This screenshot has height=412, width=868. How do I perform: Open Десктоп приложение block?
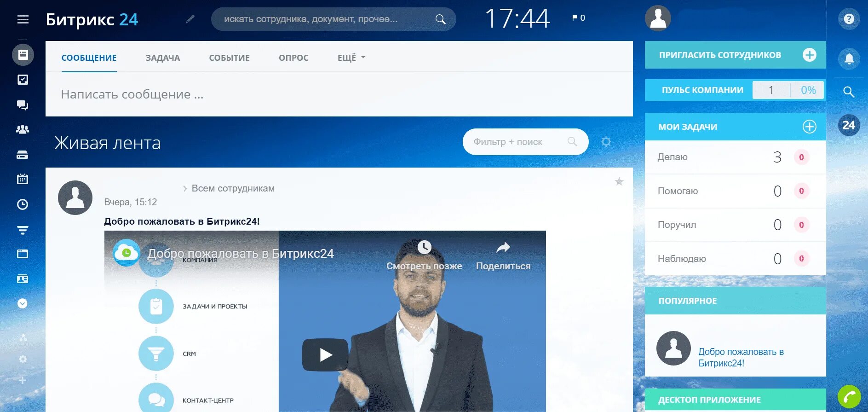[736, 400]
